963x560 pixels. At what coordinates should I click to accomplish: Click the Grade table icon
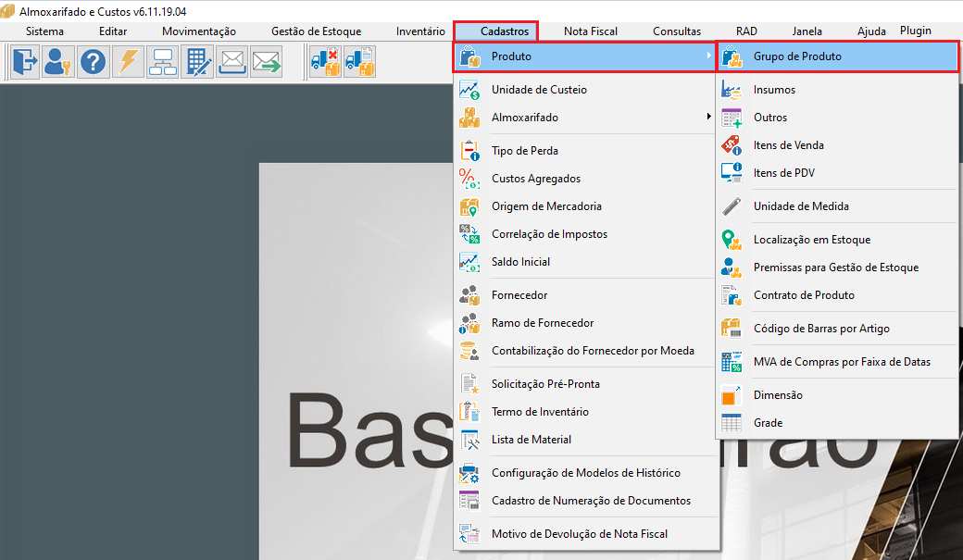732,422
